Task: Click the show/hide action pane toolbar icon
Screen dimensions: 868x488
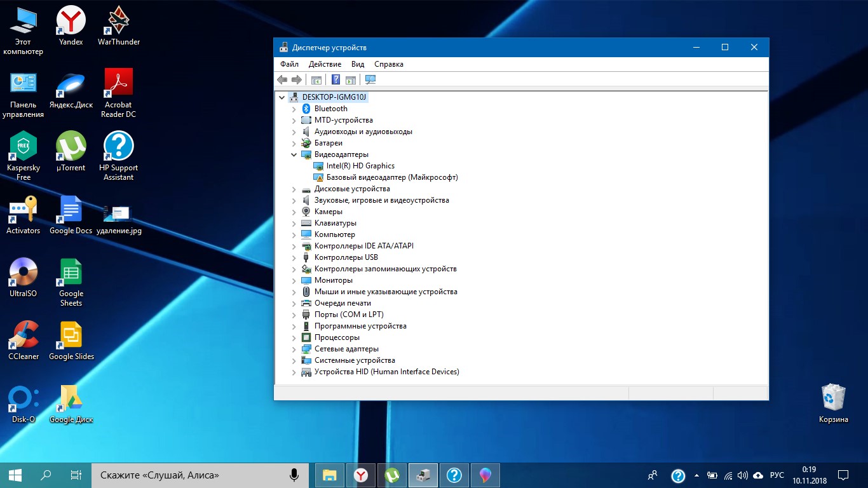Action: pyautogui.click(x=350, y=79)
